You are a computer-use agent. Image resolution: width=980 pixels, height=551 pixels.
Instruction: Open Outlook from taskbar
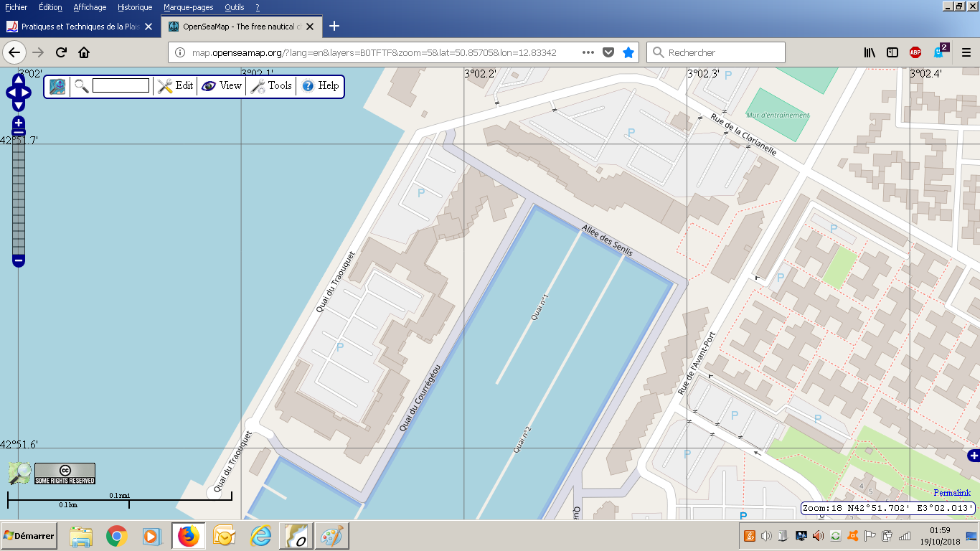coord(224,536)
